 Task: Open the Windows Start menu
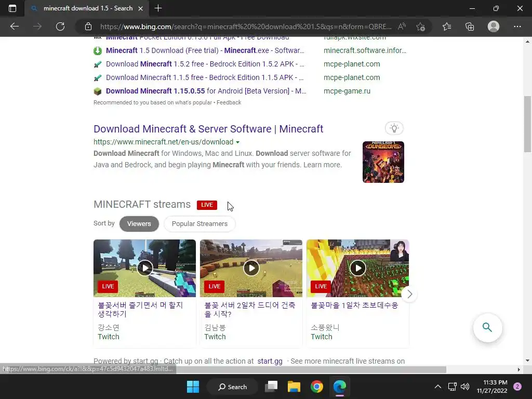click(193, 387)
